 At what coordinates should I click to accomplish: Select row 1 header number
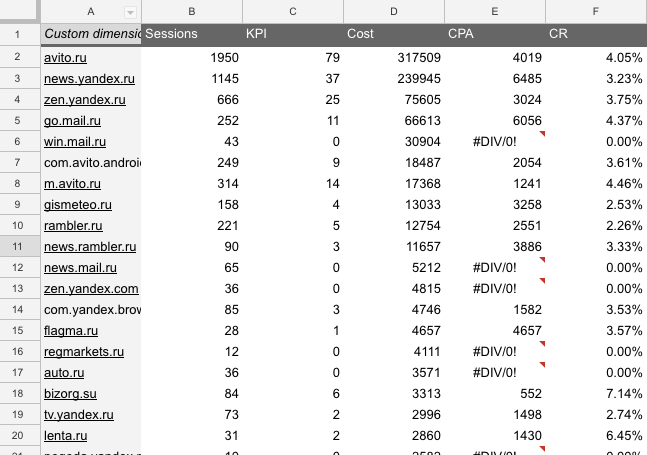[x=20, y=34]
